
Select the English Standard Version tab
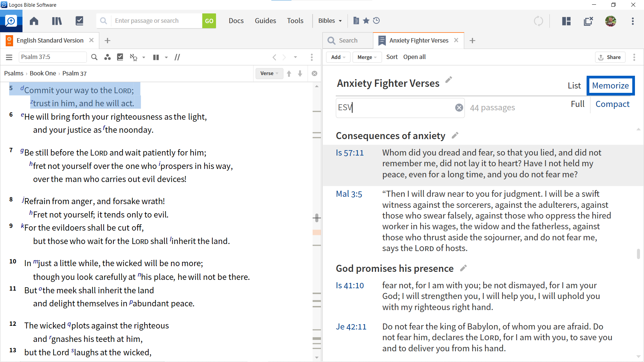50,41
